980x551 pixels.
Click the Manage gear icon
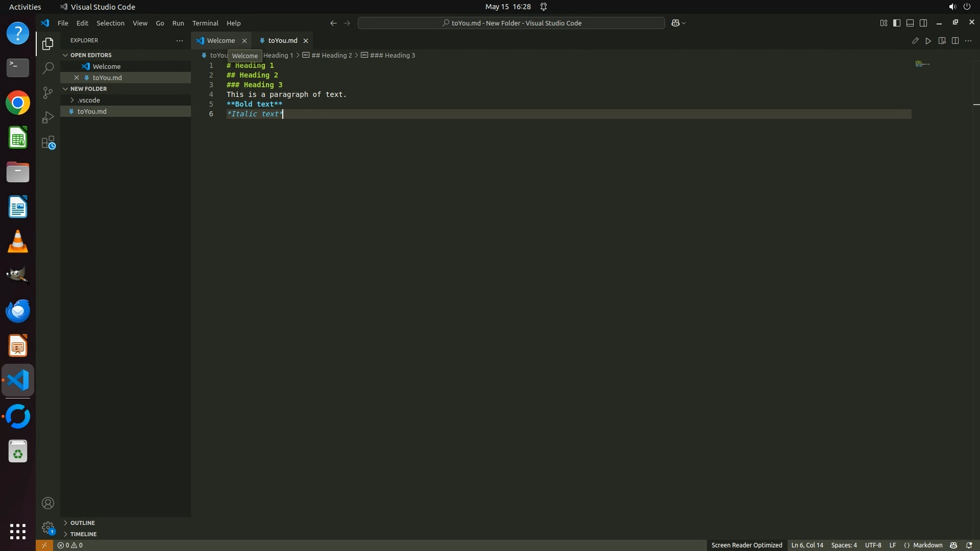click(48, 527)
